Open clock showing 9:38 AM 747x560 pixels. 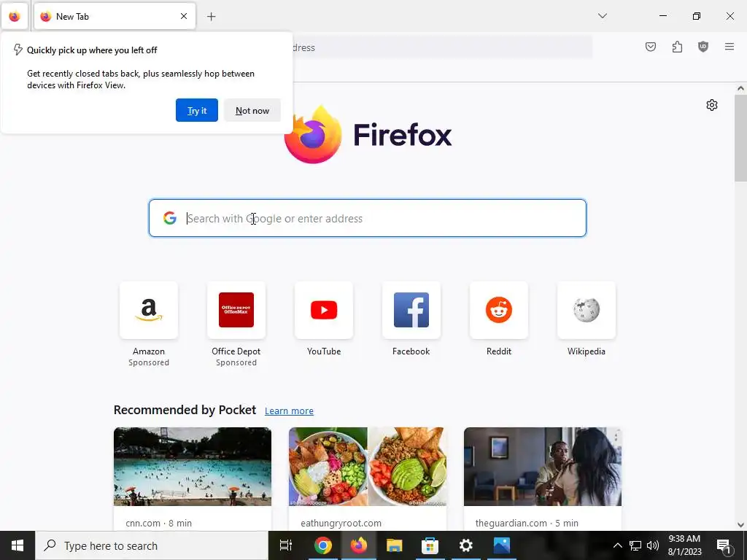tap(684, 545)
